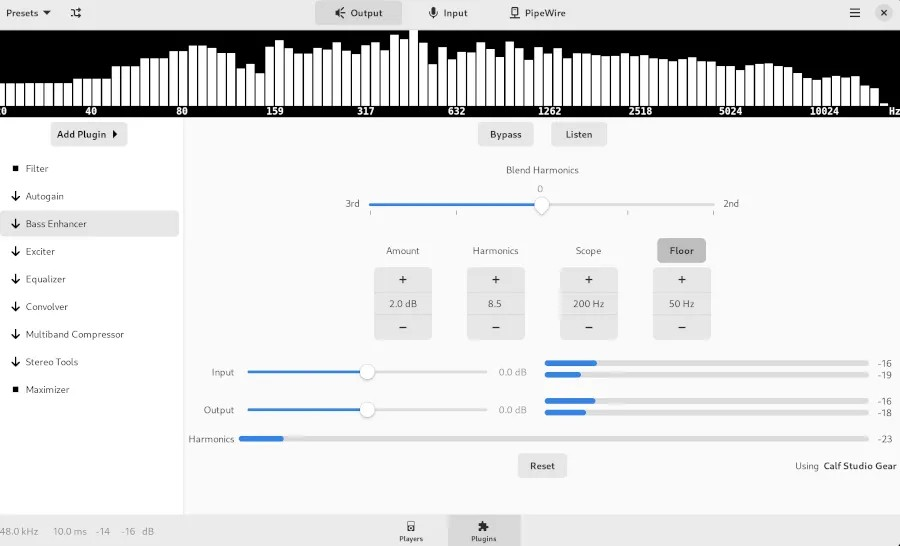This screenshot has height=546, width=900.
Task: Toggle the Listen button
Action: coord(579,134)
